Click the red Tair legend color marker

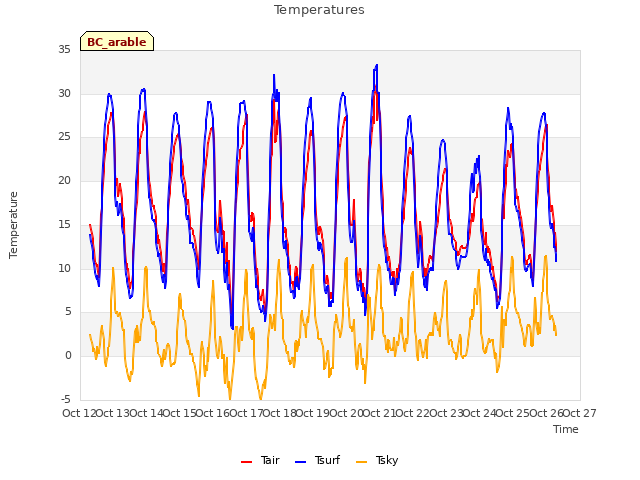(x=247, y=462)
